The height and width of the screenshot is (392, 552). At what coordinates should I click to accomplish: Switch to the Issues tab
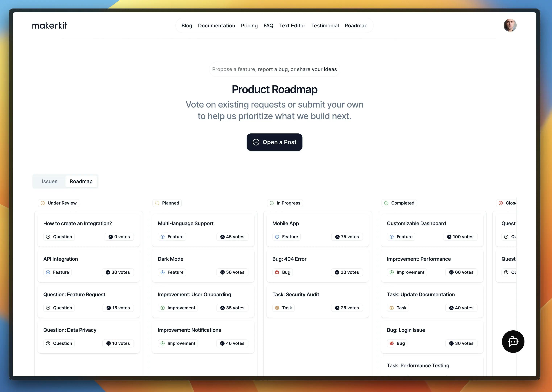[50, 181]
